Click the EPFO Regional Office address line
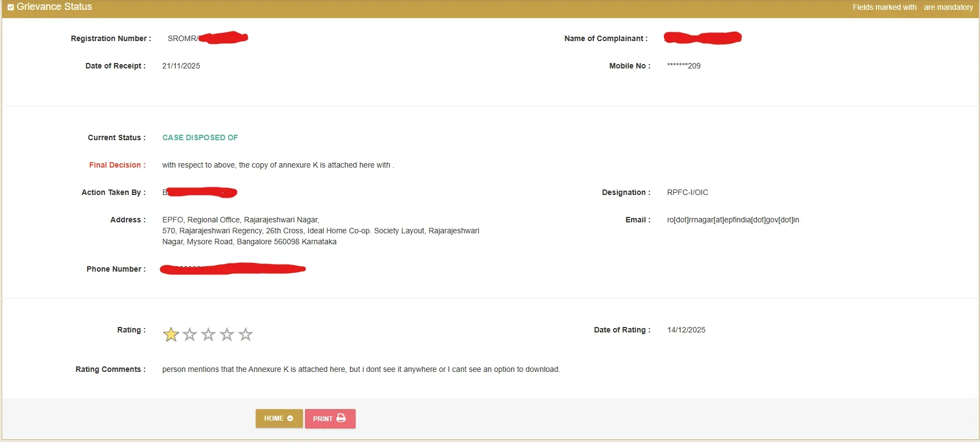The width and height of the screenshot is (980, 442). tap(240, 220)
